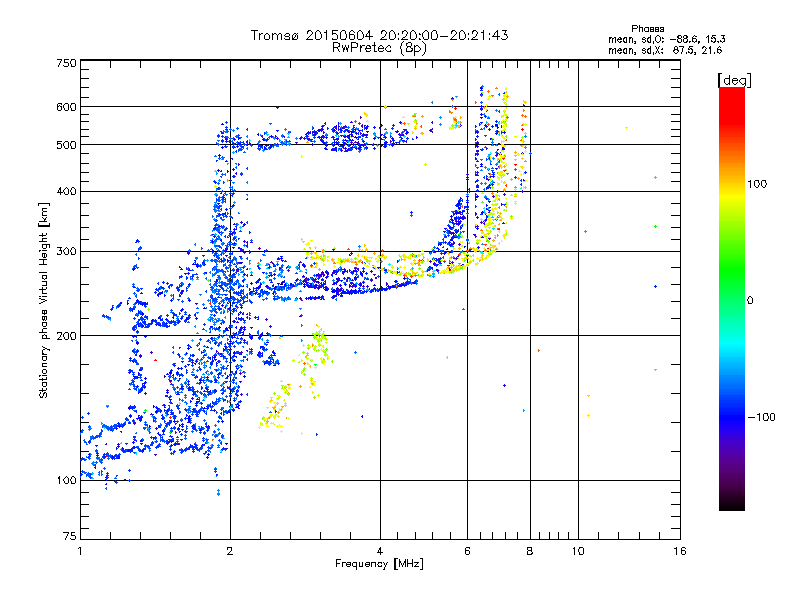
Task: Click the 'Stationary phase Virtual Height [km]' axis label
Action: pyautogui.click(x=44, y=301)
